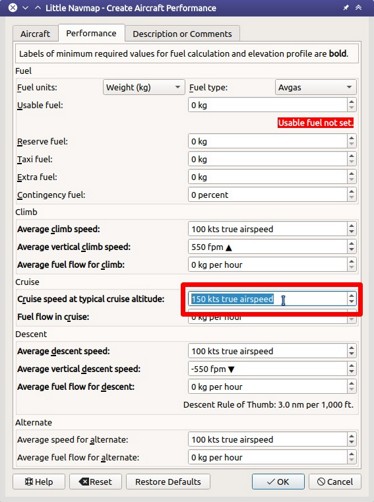374x502 pixels.
Task: Adjust Usable fuel spinner arrows
Action: click(351, 105)
